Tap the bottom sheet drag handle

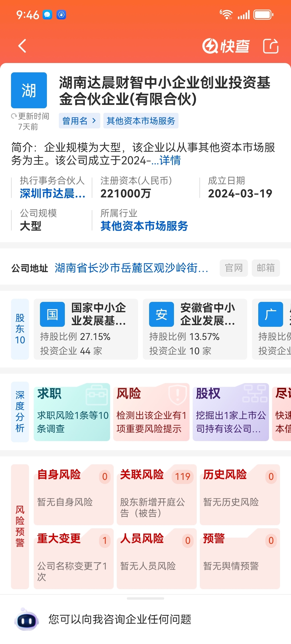click(145, 598)
